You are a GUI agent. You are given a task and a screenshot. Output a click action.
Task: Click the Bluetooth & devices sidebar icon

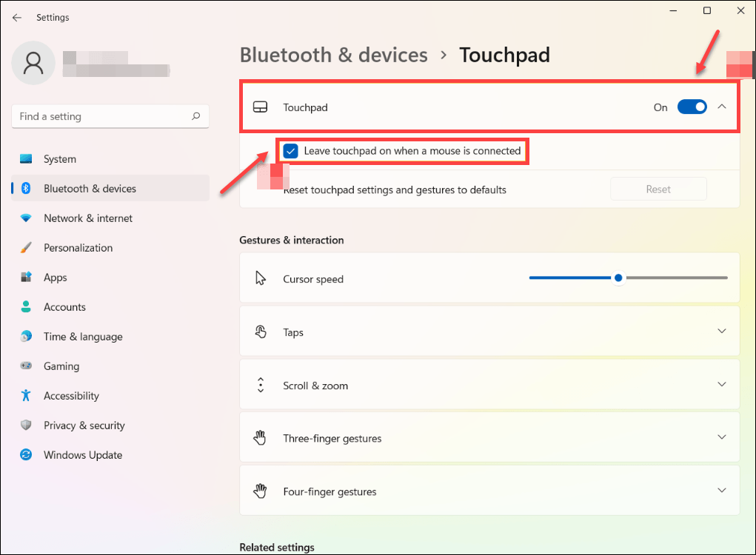point(26,189)
